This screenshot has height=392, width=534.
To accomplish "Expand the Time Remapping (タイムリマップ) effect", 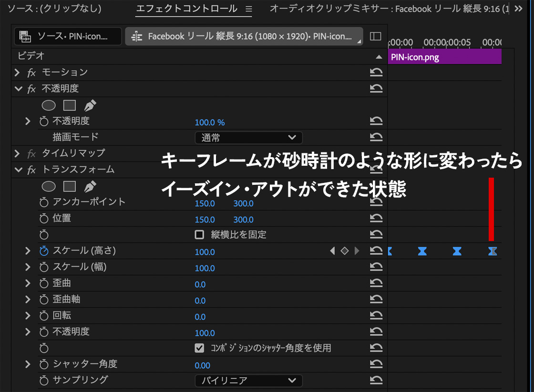I will (x=18, y=153).
